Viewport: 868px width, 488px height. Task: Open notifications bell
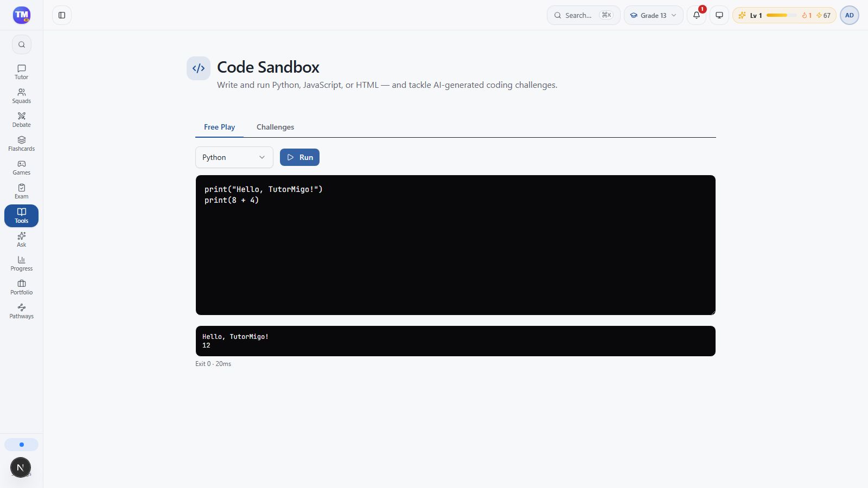click(x=697, y=15)
